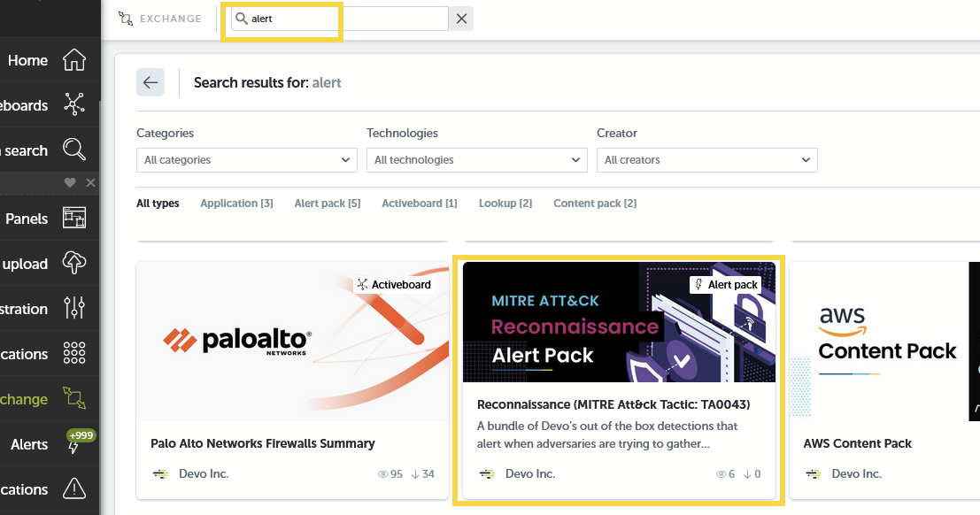Click the +999 alerts badge
This screenshot has height=515, width=980.
click(81, 435)
